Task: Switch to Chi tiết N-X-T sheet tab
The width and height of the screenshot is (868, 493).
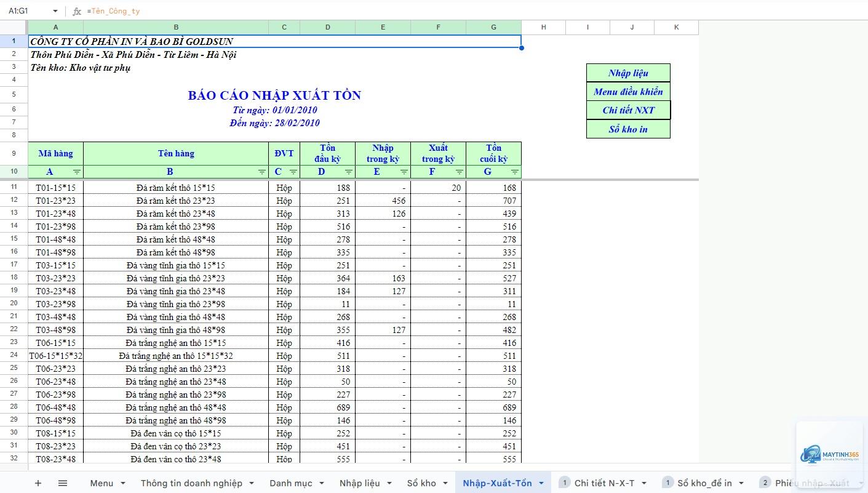Action: [x=604, y=483]
